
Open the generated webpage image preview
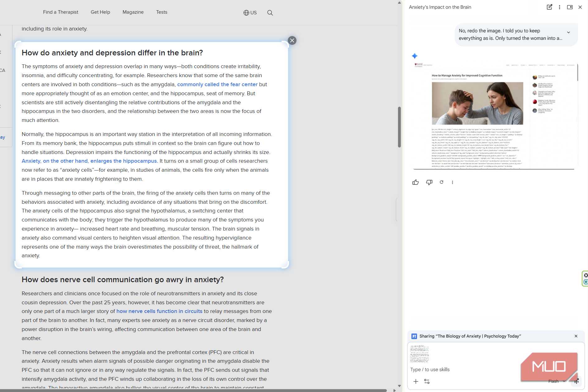(x=495, y=116)
